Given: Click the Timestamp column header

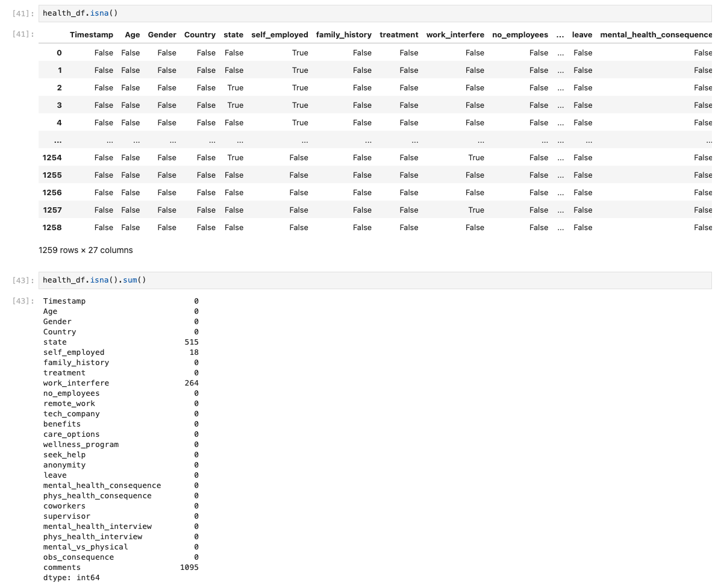Looking at the screenshot, I should coord(91,35).
